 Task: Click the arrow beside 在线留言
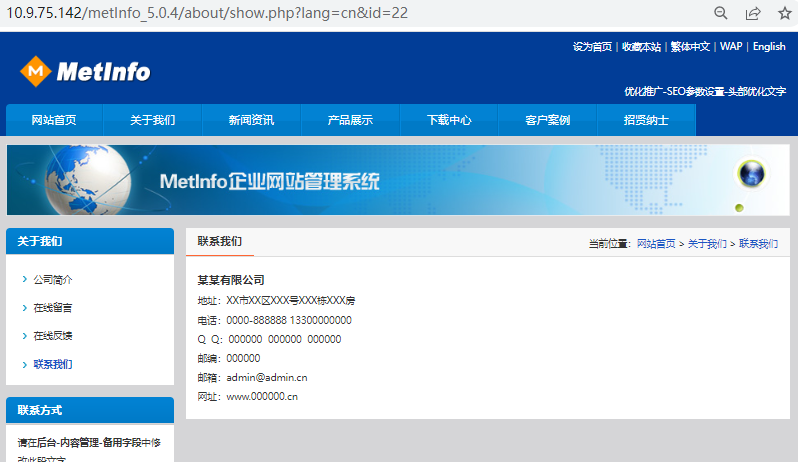[x=24, y=307]
